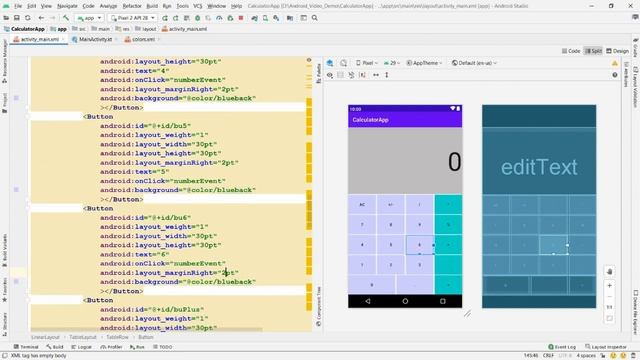Switch to Code view mode

571,51
